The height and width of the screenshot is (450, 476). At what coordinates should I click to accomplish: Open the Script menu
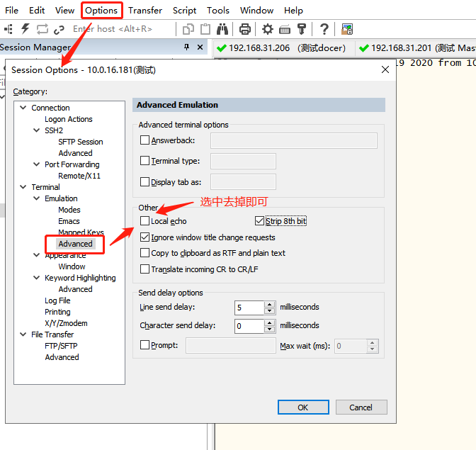point(184,11)
